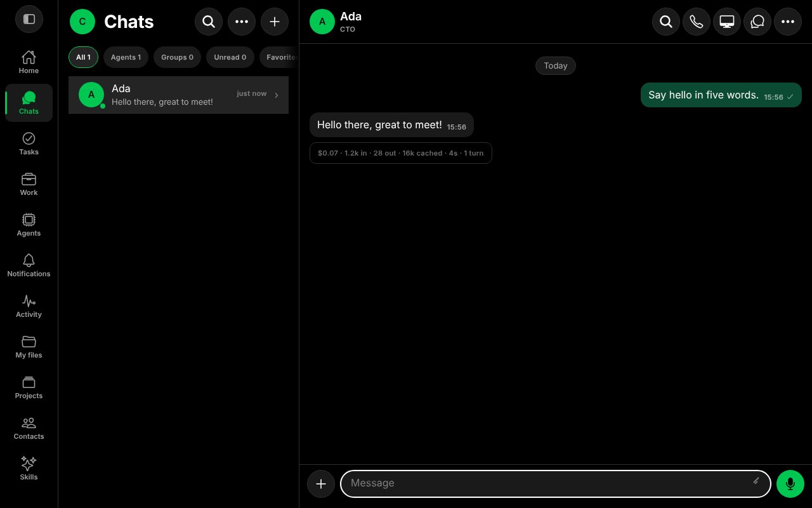Open Tasks in the sidebar

(29, 144)
